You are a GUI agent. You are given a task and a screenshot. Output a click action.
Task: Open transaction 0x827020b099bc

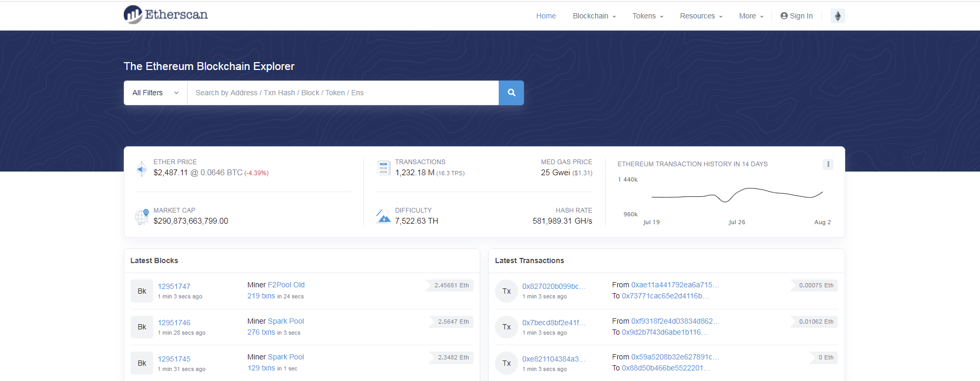553,286
